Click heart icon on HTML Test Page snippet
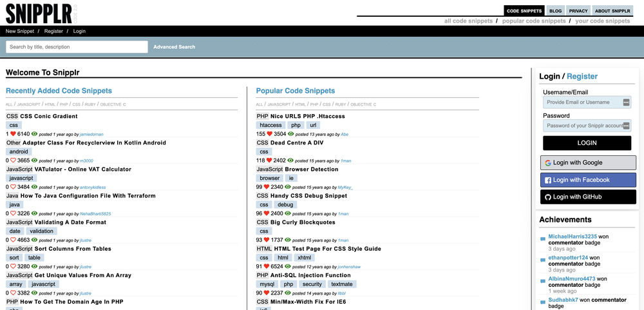The height and width of the screenshot is (310, 644). [x=266, y=266]
